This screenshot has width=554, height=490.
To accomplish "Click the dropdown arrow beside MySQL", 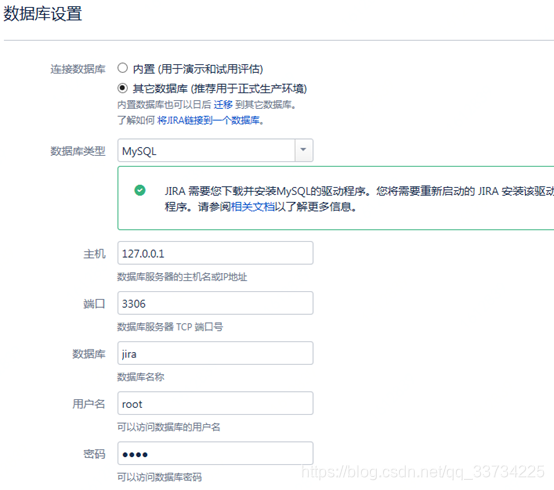I will coord(303,150).
